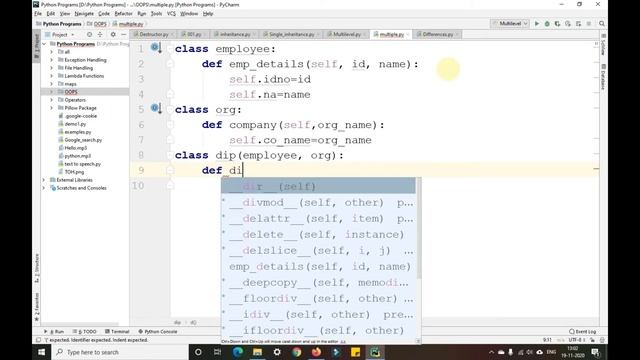Open the VCS menu
The width and height of the screenshot is (640, 360).
click(171, 13)
